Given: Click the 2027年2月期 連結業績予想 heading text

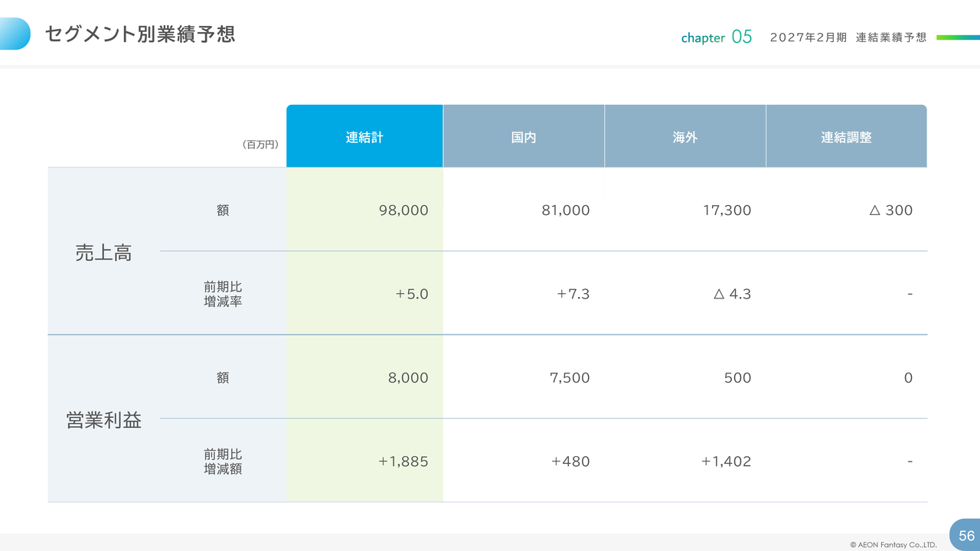Looking at the screenshot, I should [848, 37].
